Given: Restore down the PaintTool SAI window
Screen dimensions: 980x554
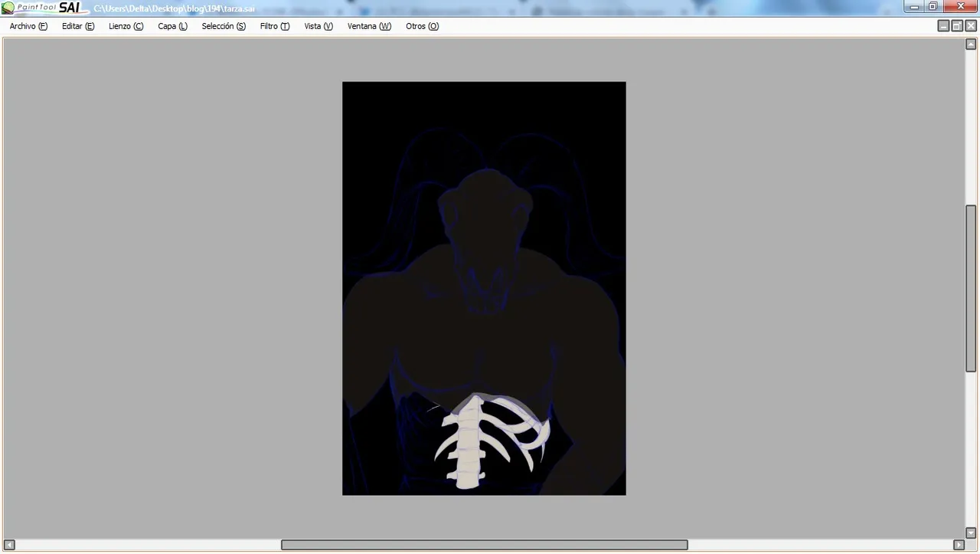Looking at the screenshot, I should [933, 7].
